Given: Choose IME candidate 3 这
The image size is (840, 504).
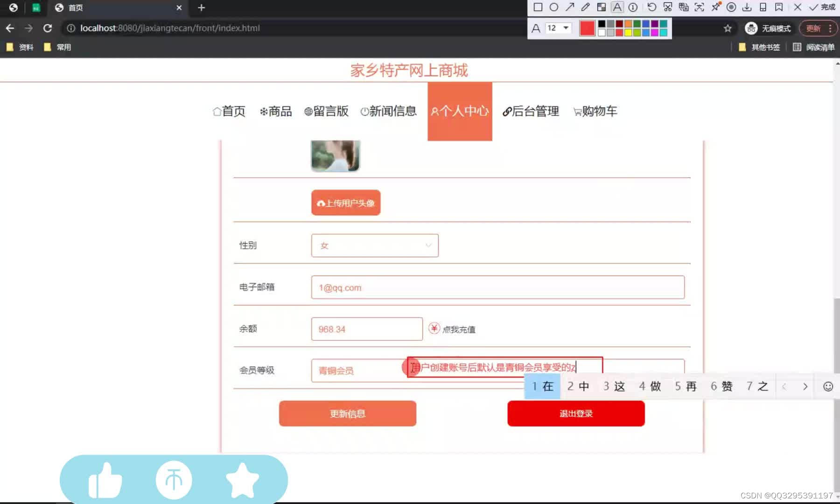Looking at the screenshot, I should point(614,386).
